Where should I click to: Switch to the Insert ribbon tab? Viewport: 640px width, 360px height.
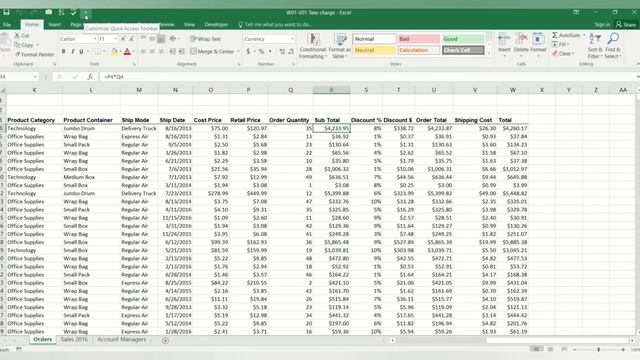point(55,25)
